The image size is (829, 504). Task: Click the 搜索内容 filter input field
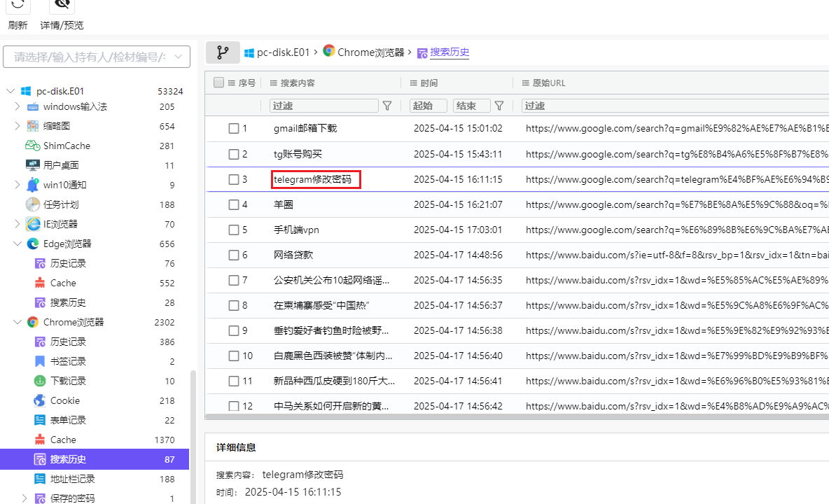pyautogui.click(x=324, y=106)
